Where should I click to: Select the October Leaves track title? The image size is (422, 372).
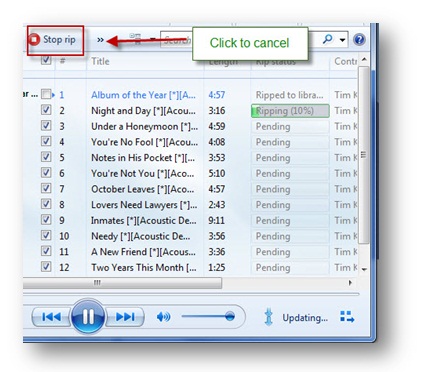pyautogui.click(x=143, y=189)
